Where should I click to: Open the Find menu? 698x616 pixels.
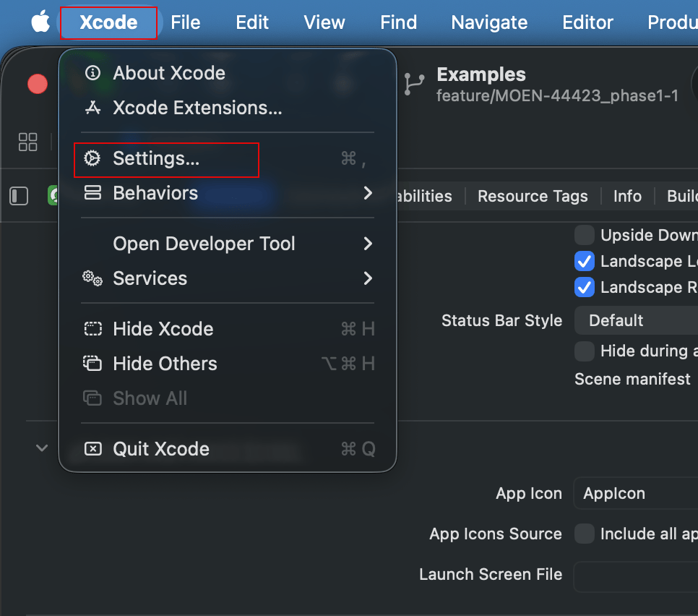click(398, 22)
